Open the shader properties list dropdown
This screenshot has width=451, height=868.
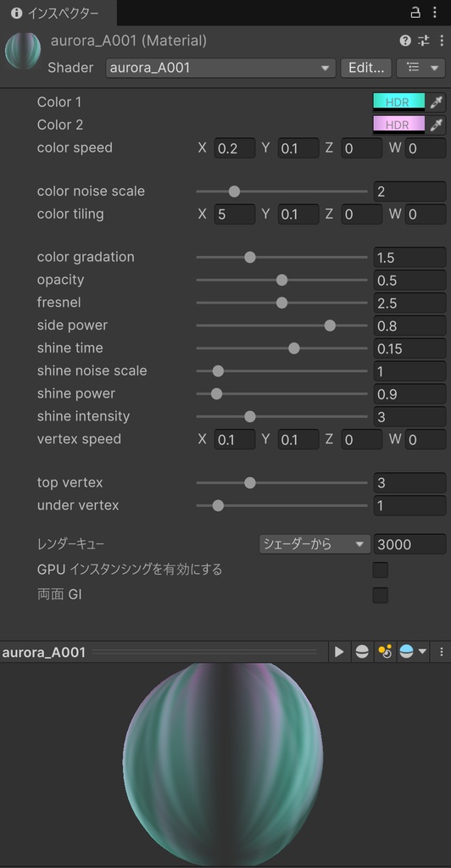coord(421,68)
